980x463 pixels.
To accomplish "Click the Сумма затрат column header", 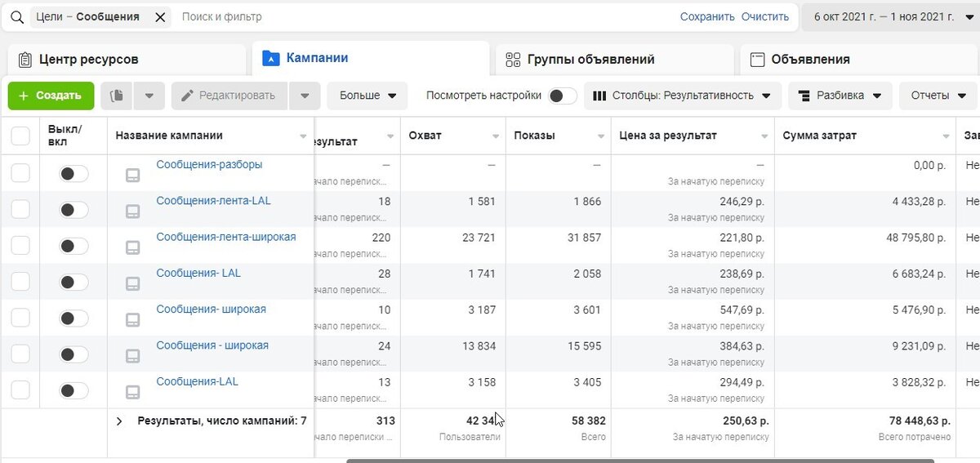I will click(866, 136).
